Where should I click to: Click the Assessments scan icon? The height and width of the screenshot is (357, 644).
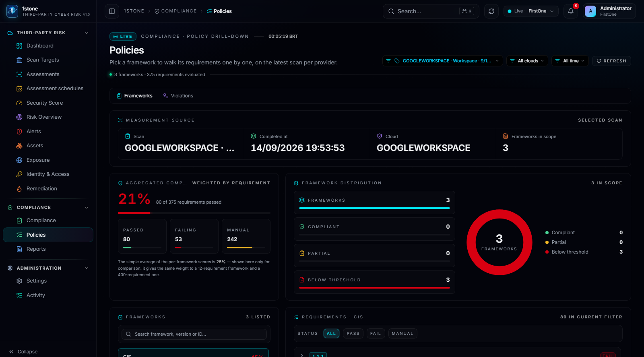coord(19,74)
